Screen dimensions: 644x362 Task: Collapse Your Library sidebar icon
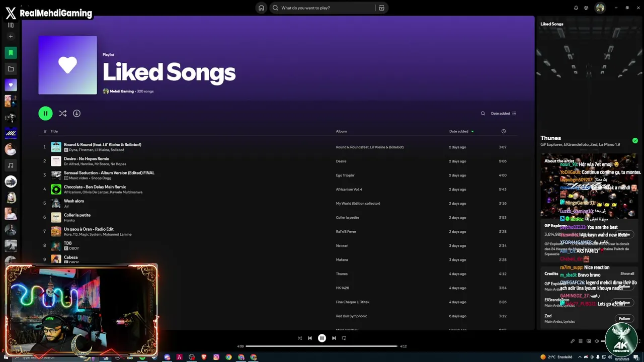[11, 25]
